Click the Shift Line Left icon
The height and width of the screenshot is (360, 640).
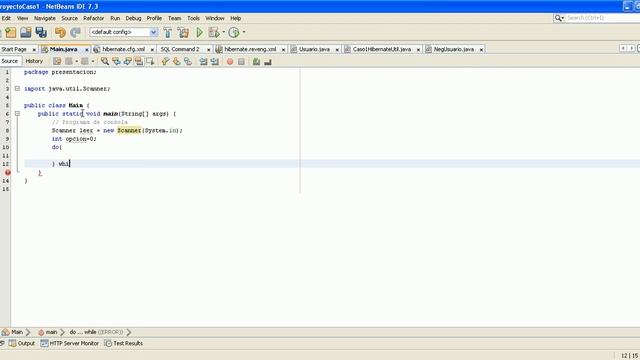point(203,61)
